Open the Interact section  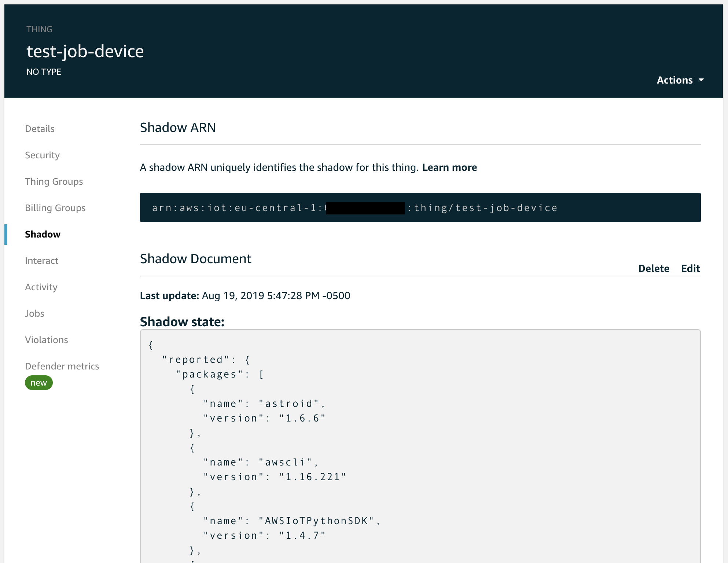[x=41, y=261]
